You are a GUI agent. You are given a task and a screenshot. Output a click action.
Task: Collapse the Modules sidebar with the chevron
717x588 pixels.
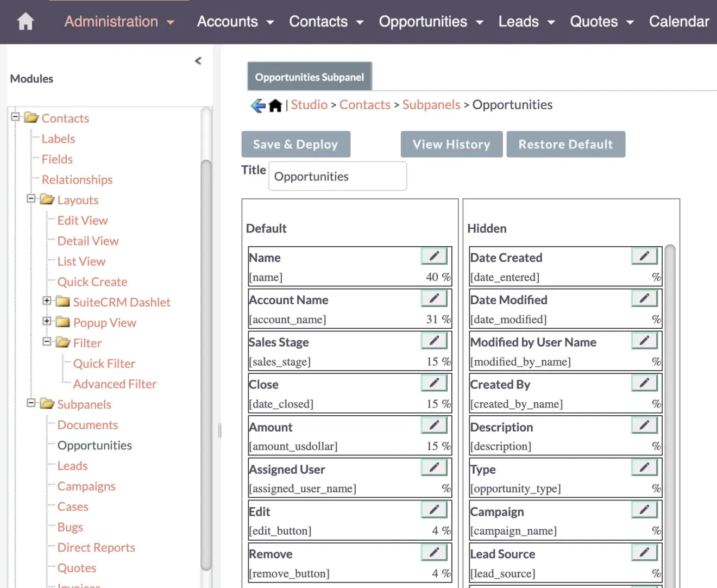click(x=198, y=61)
